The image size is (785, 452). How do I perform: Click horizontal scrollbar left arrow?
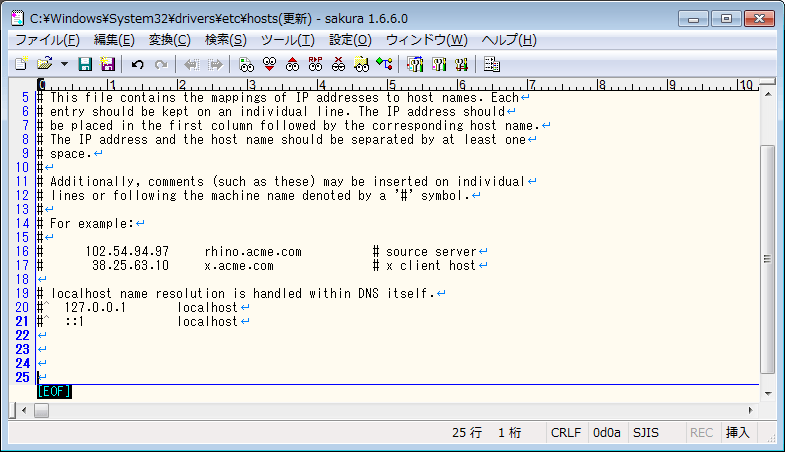click(x=24, y=410)
